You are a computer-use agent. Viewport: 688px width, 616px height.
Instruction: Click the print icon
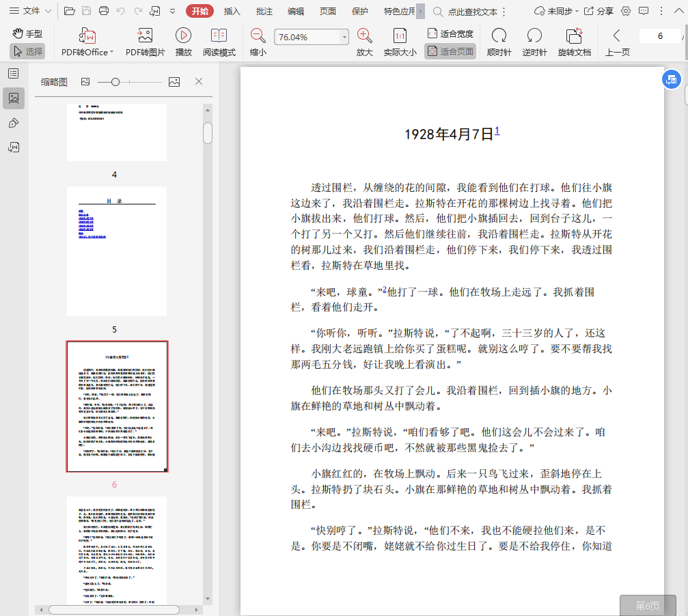(104, 11)
